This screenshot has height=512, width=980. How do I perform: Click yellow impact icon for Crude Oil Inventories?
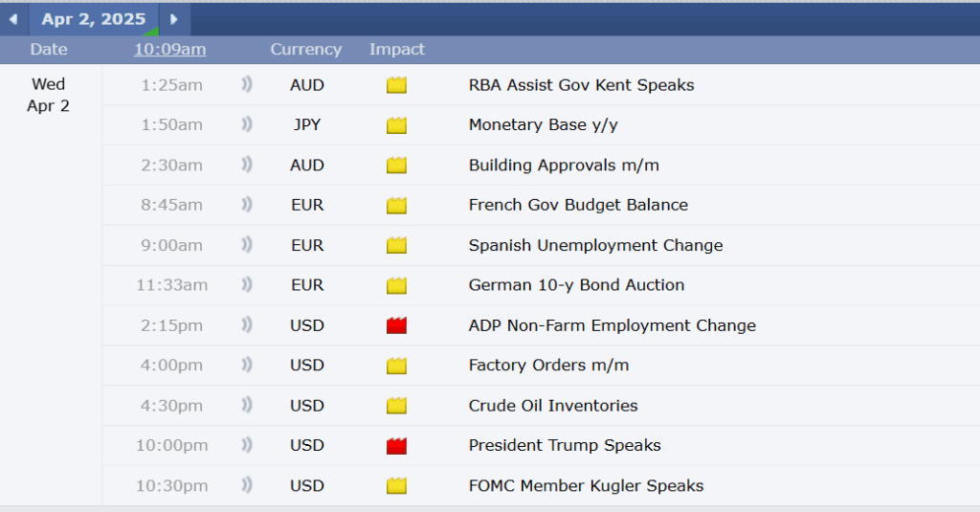(x=396, y=406)
